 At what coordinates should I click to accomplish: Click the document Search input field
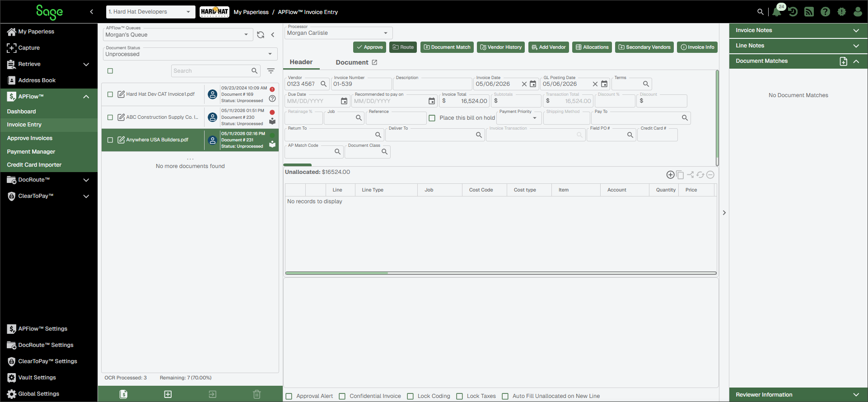(x=211, y=71)
